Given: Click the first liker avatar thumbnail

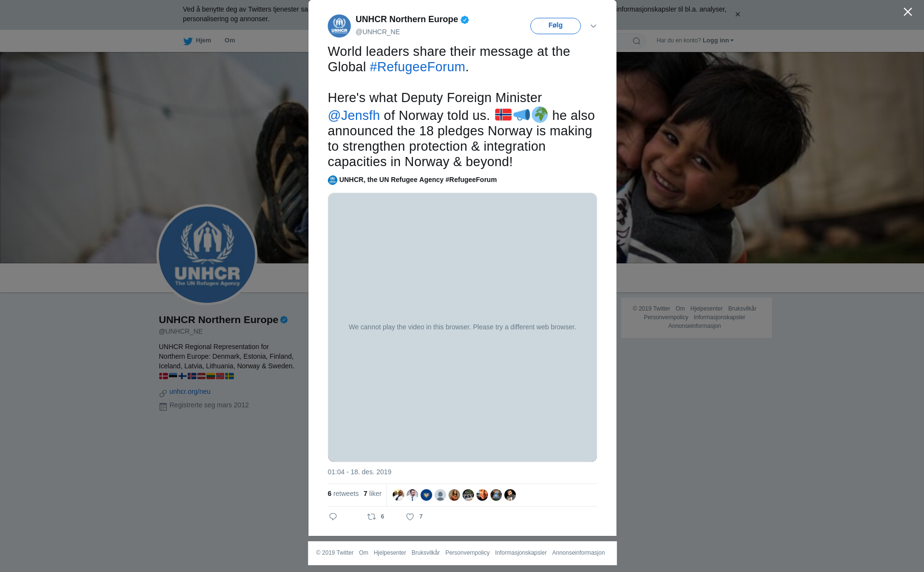Looking at the screenshot, I should point(398,495).
